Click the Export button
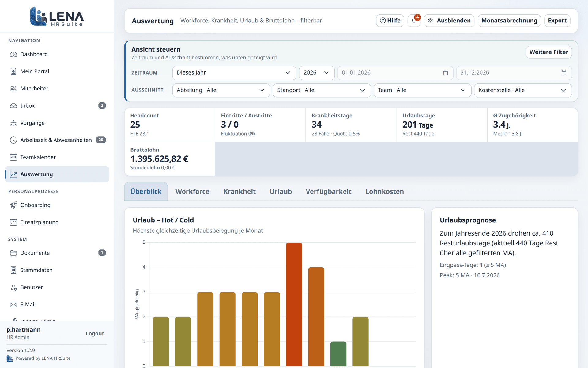 [557, 21]
